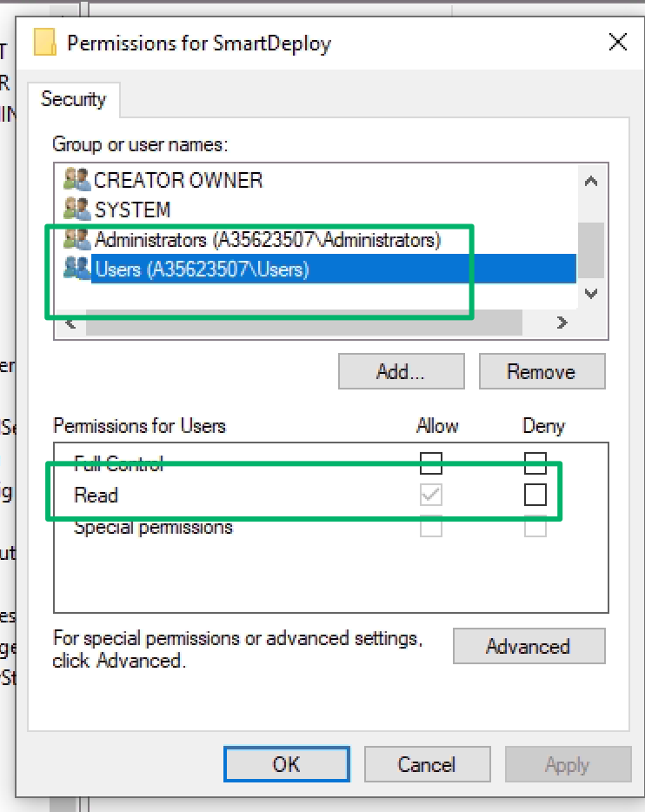Close the Permissions for SmartDeploy dialog

(618, 42)
